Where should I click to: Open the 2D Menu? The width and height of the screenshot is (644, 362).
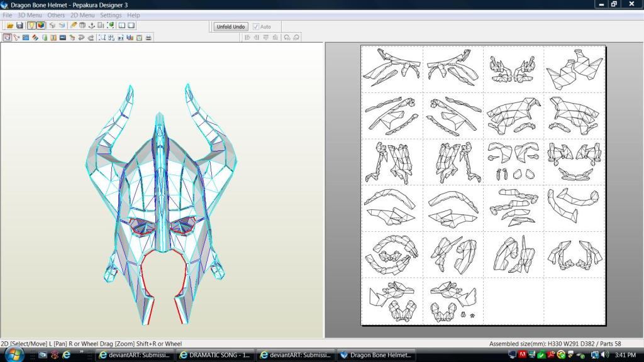pos(82,15)
